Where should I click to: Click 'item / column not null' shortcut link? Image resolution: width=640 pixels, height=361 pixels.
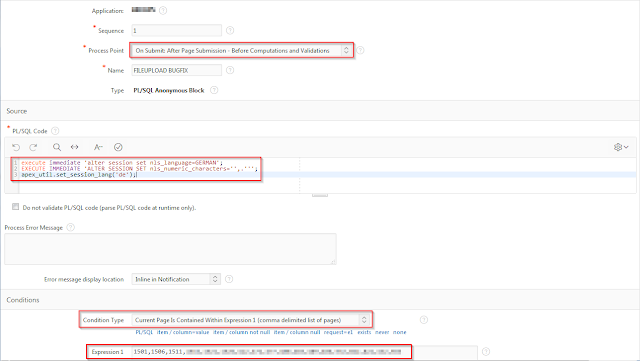[241, 332]
